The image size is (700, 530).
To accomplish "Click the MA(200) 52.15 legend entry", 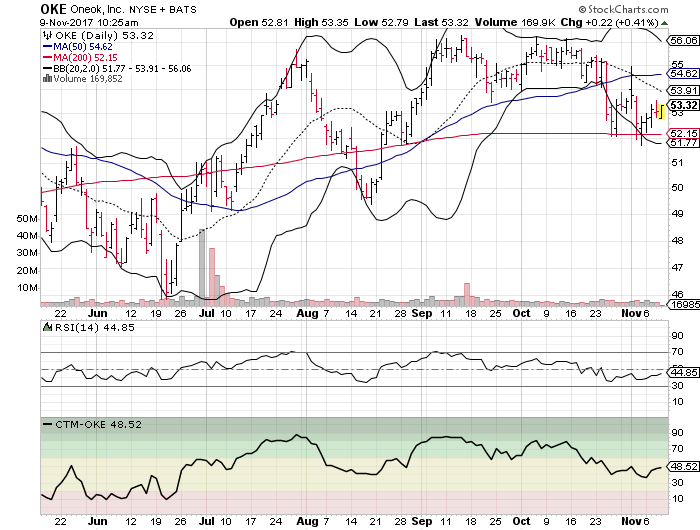I will click(x=80, y=58).
